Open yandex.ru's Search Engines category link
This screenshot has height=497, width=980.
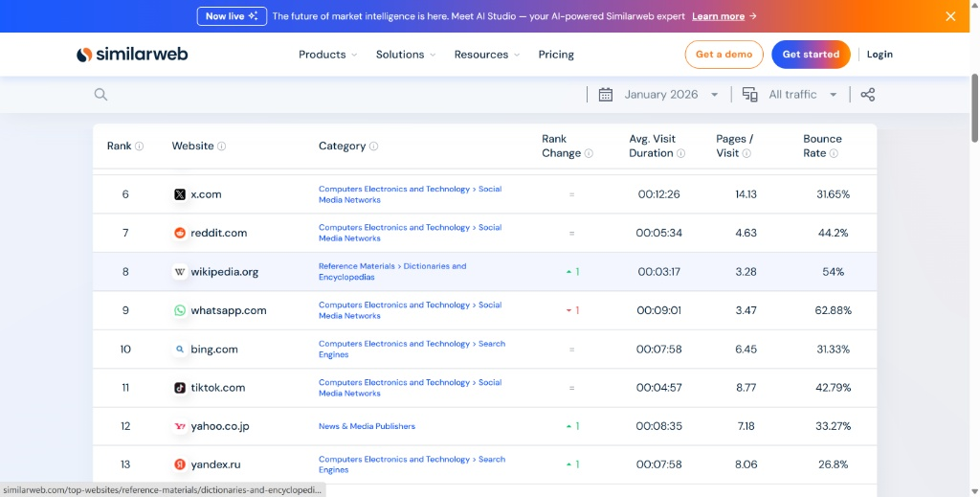pos(412,464)
